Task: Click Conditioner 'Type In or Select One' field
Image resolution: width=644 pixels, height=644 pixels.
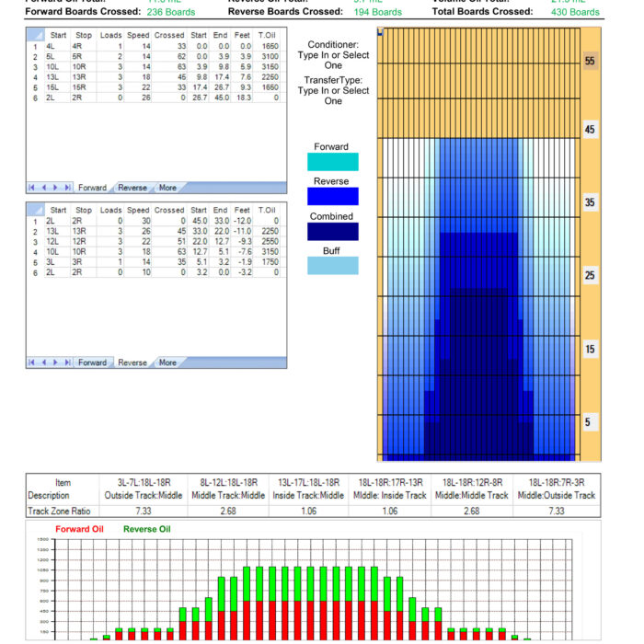Action: (333, 60)
